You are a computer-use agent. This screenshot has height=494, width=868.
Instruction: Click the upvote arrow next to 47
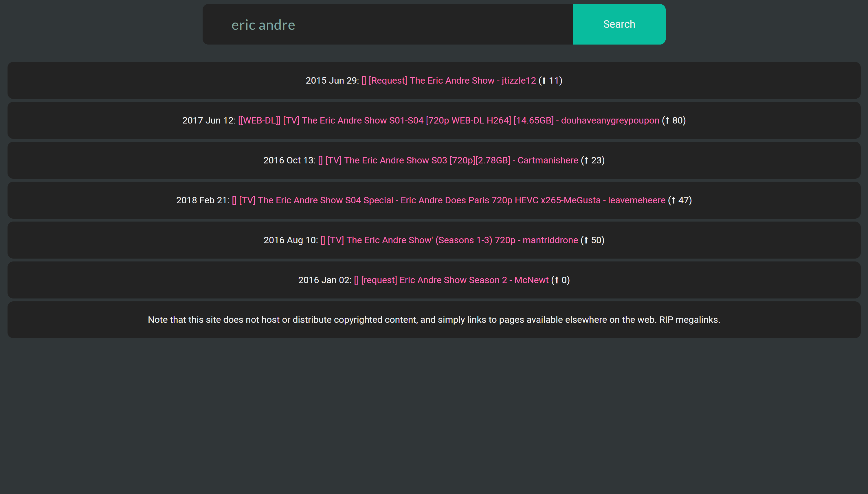tap(674, 200)
